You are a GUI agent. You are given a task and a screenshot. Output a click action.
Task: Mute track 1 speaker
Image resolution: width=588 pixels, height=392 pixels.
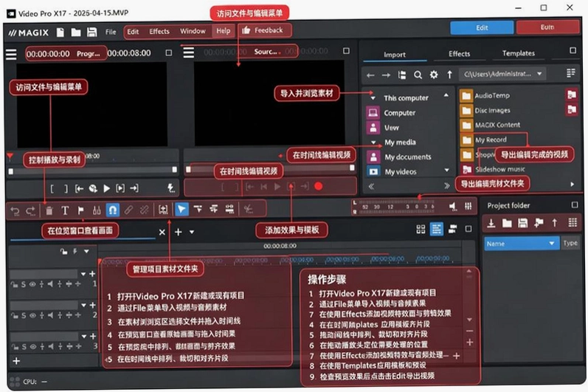point(51,284)
